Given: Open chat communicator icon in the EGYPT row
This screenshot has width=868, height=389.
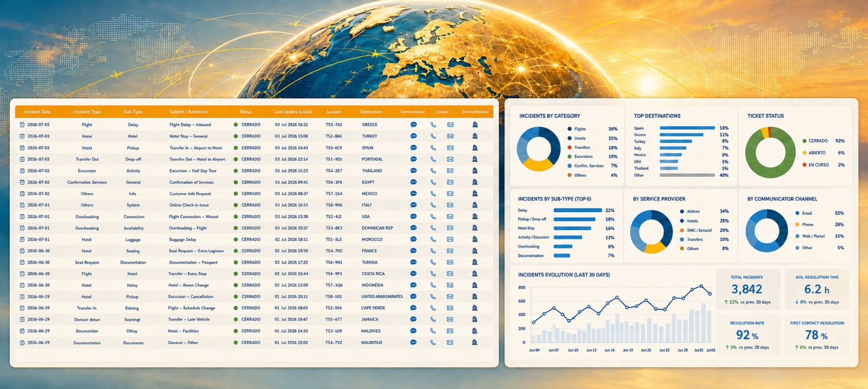Looking at the screenshot, I should (x=413, y=182).
